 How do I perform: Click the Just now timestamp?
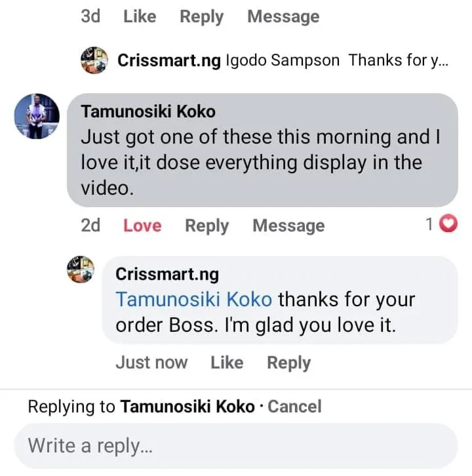pyautogui.click(x=151, y=363)
